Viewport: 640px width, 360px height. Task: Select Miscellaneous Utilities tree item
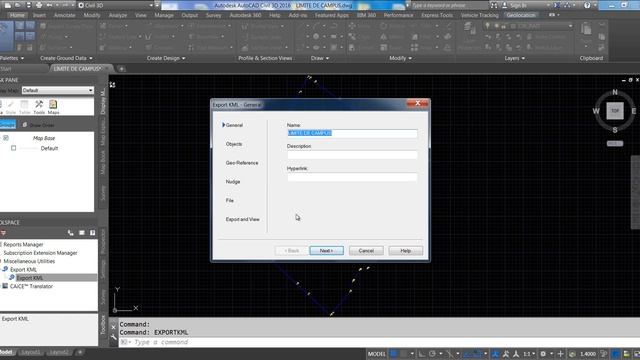point(29,261)
